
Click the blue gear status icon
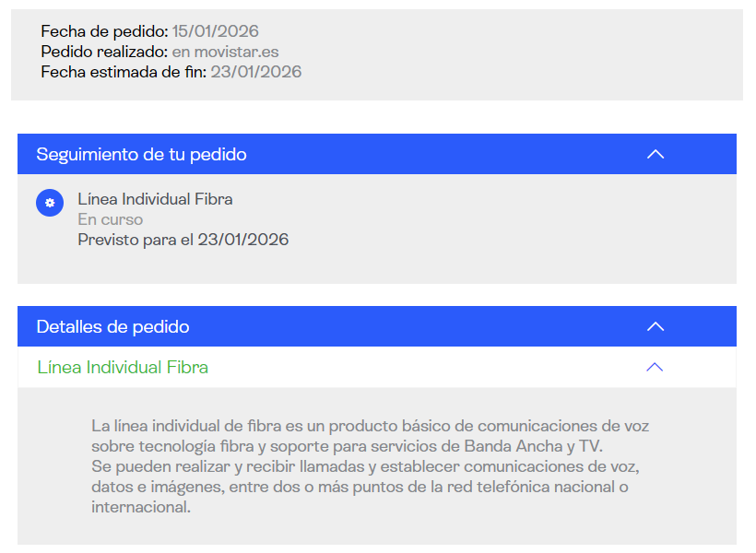pos(50,203)
